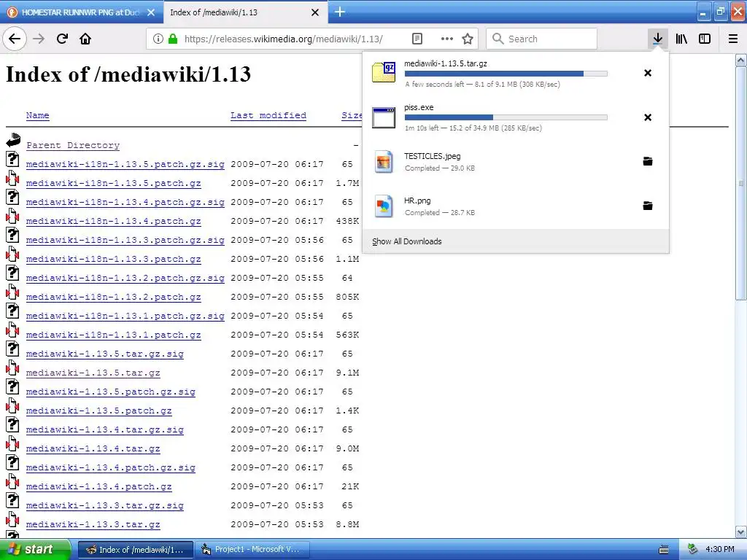Open mediawiki-1.13.4.patch.gz.sig link

pos(111,467)
